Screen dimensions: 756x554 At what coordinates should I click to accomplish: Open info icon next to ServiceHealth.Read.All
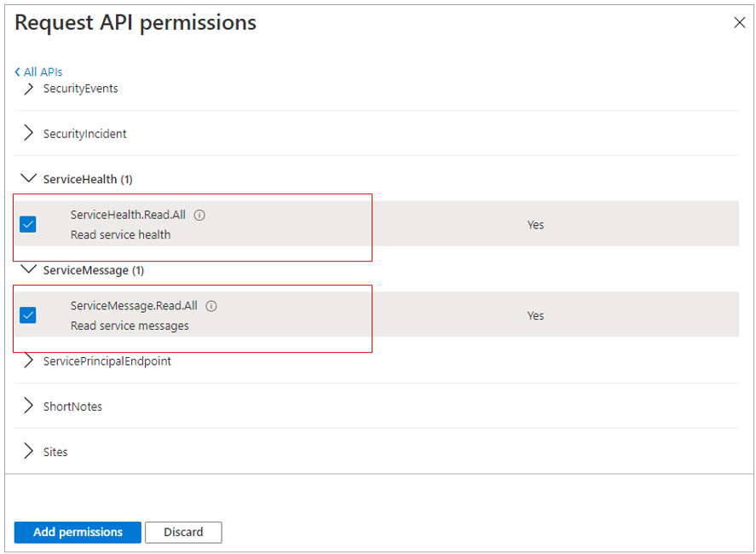[x=199, y=215]
